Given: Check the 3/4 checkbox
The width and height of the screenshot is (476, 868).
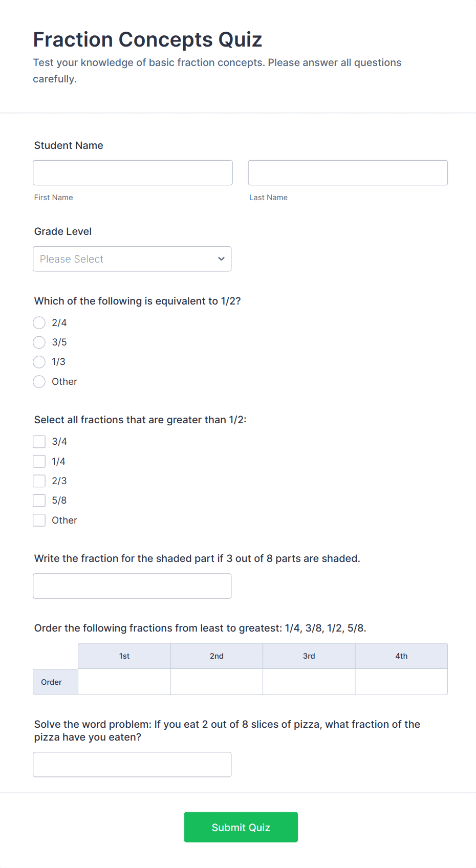Looking at the screenshot, I should [x=39, y=441].
